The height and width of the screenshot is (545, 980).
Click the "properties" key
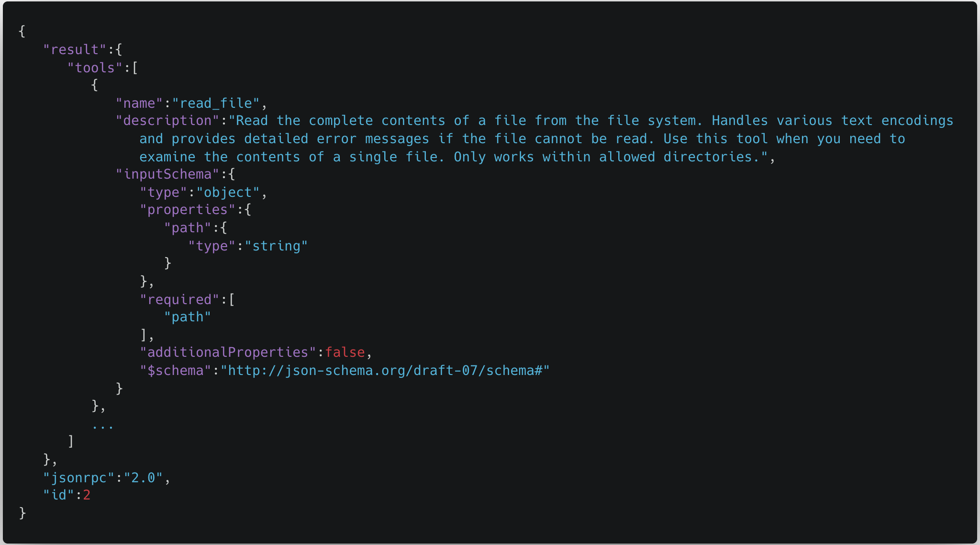click(x=188, y=210)
